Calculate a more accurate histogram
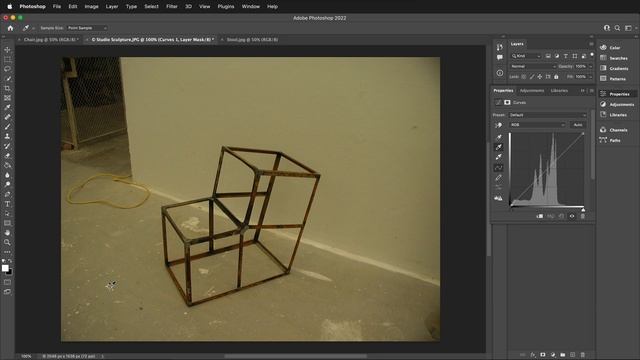This screenshot has height=360, width=640. coord(498,198)
